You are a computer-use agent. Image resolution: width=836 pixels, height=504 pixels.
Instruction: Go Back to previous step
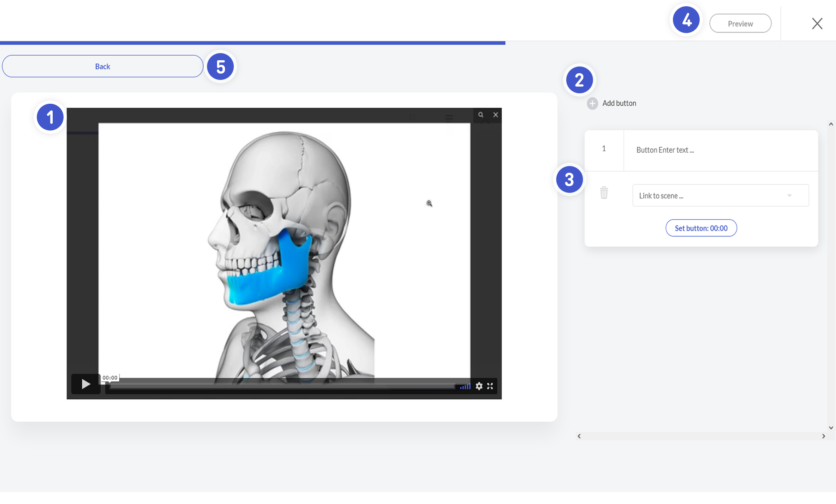[102, 66]
